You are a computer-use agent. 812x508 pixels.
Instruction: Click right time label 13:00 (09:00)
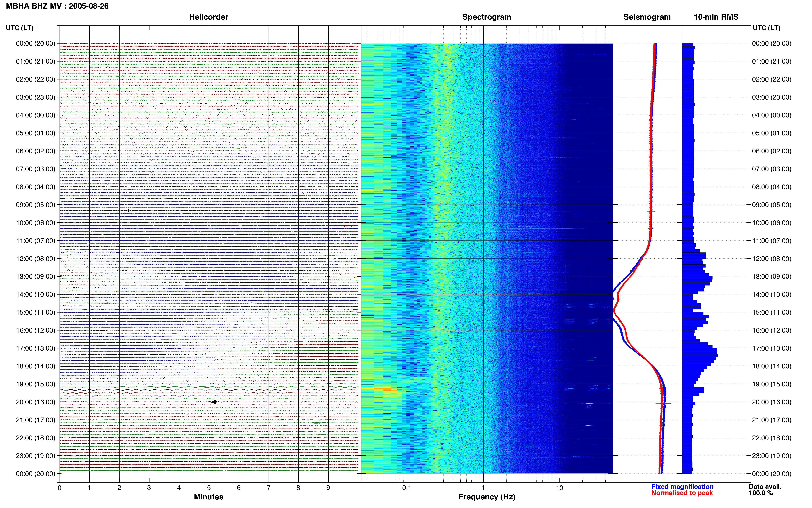(772, 277)
